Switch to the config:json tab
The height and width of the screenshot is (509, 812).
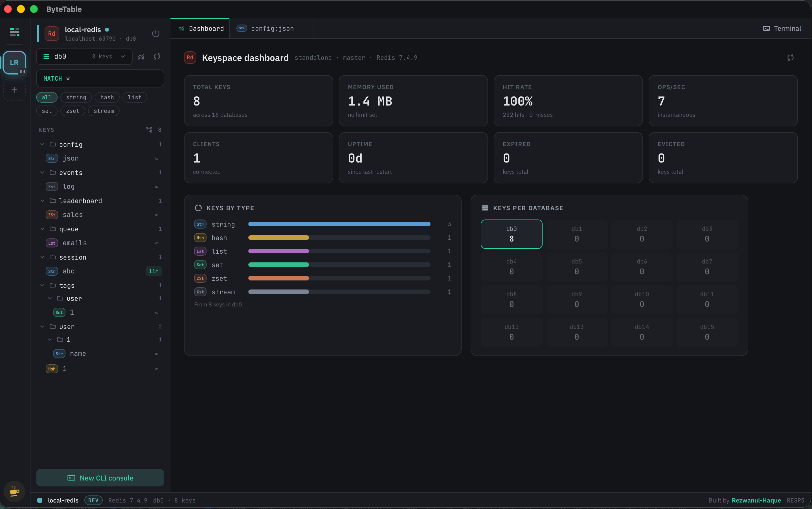(271, 28)
